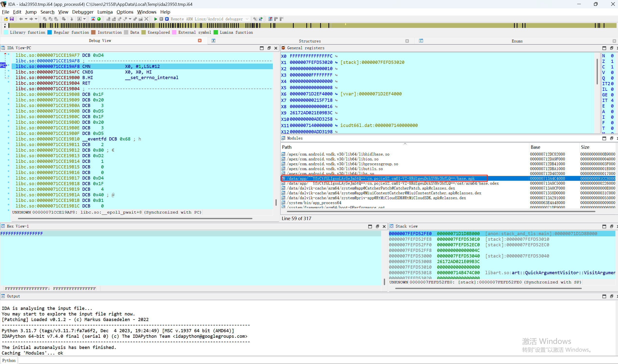This screenshot has height=364, width=618.
Task: Switch to the Structures tab
Action: coord(310,41)
